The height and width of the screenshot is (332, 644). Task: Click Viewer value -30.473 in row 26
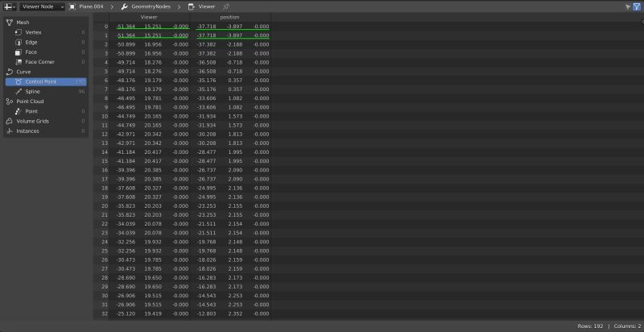pyautogui.click(x=126, y=260)
